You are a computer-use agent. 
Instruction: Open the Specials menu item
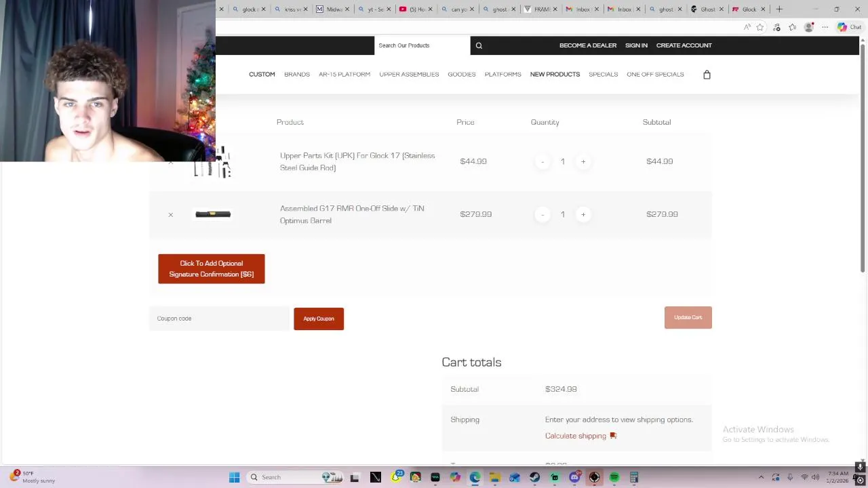(604, 75)
